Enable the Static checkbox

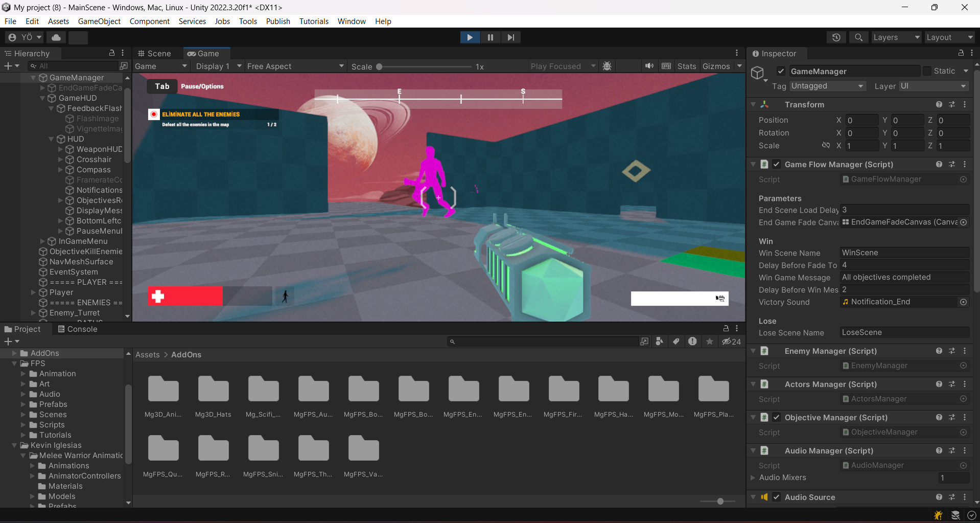pos(927,71)
